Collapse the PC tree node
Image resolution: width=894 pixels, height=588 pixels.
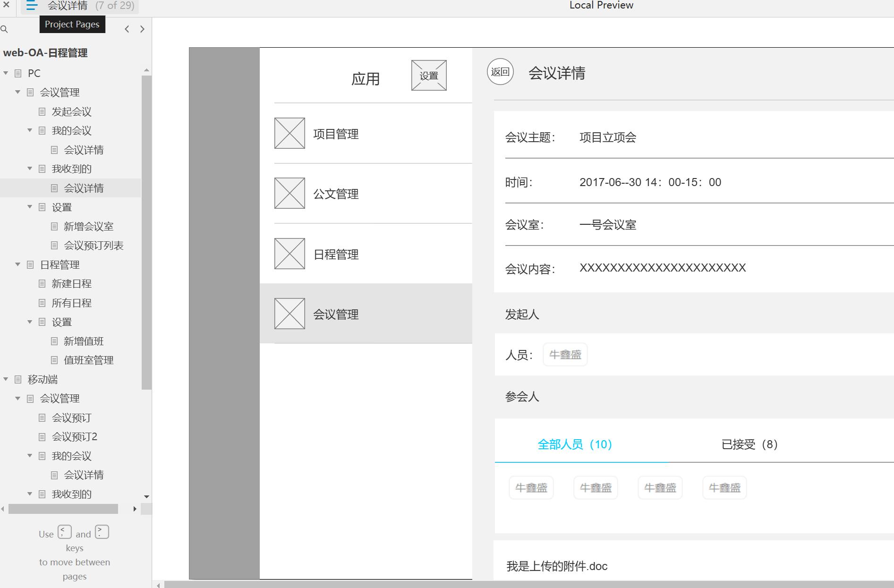pyautogui.click(x=6, y=73)
